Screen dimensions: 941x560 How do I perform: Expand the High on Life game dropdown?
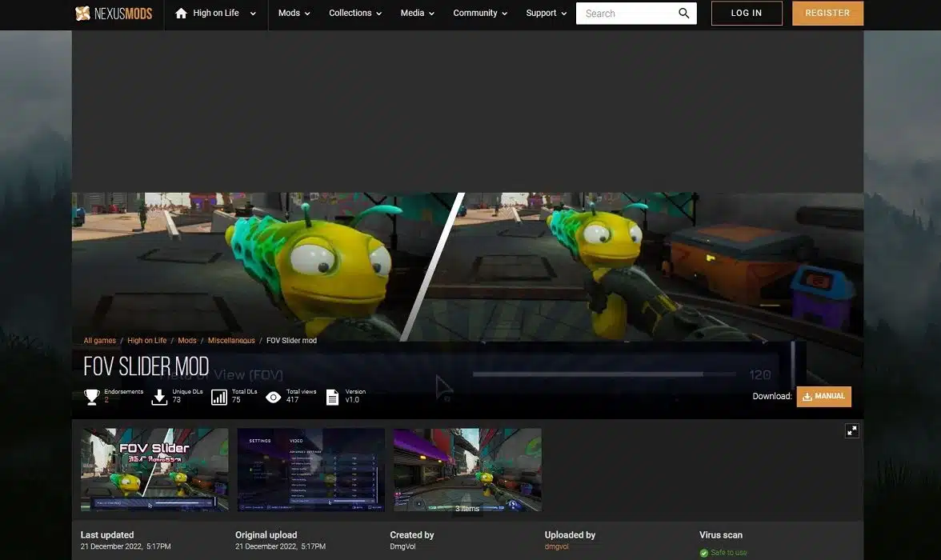coord(253,14)
